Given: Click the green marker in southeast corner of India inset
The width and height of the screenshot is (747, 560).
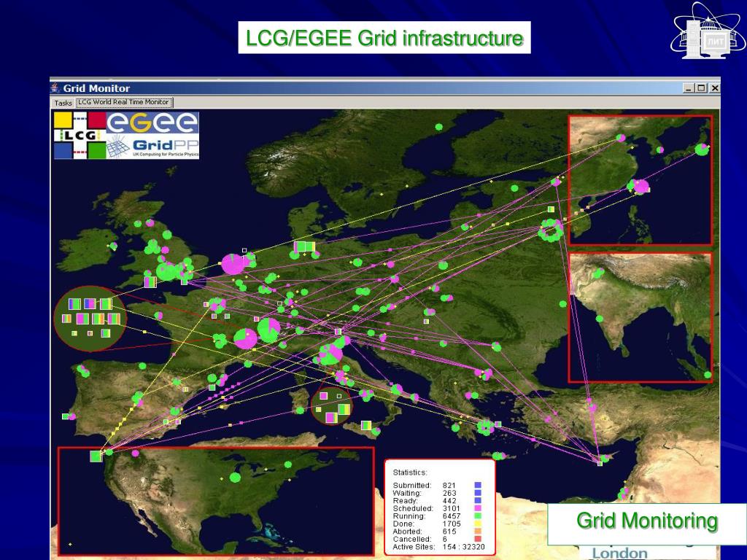Looking at the screenshot, I should click(x=708, y=376).
